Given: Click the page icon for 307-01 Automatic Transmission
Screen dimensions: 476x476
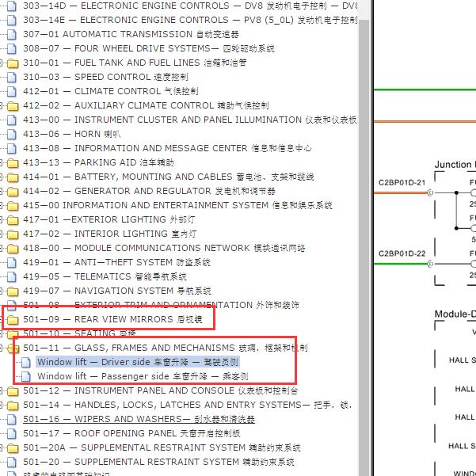Looking at the screenshot, I should [x=12, y=34].
